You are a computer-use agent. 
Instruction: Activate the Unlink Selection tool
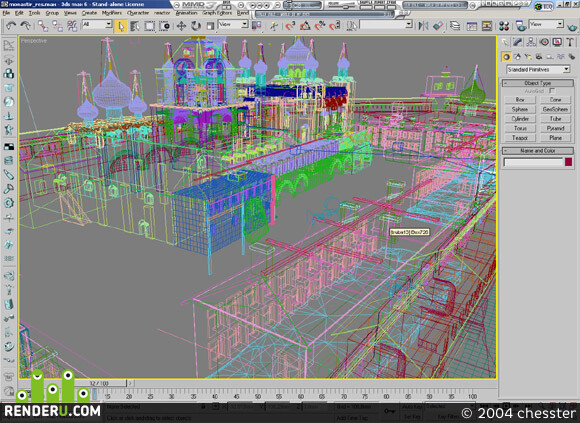[x=57, y=26]
